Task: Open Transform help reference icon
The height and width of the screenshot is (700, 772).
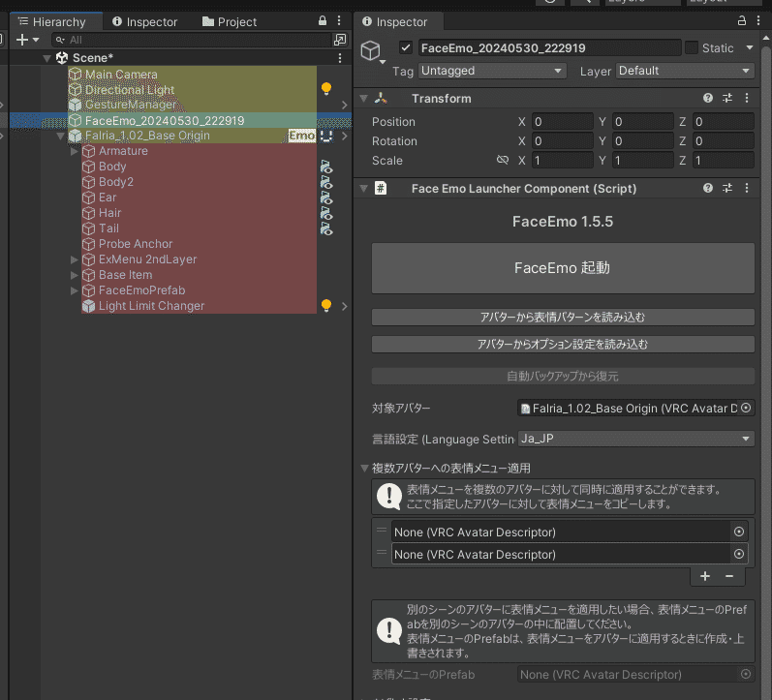Action: (708, 98)
